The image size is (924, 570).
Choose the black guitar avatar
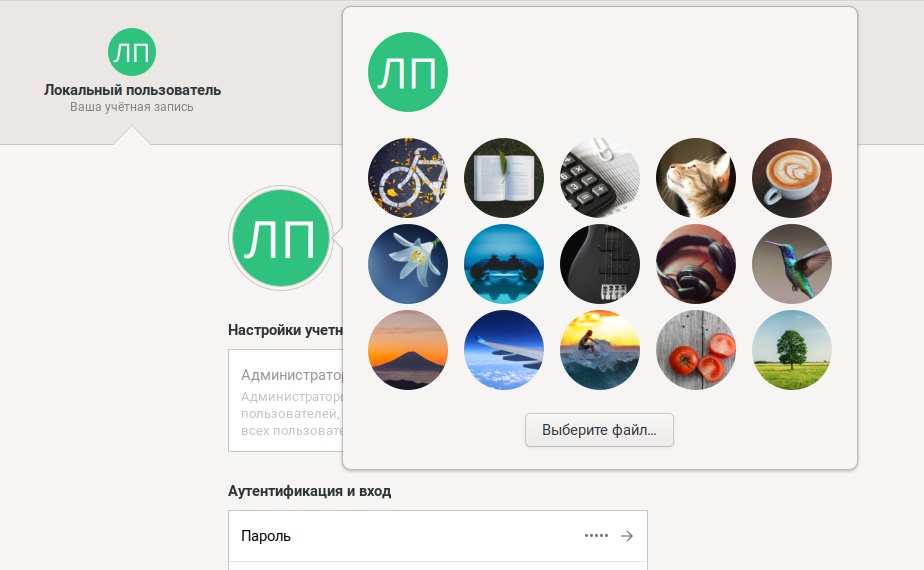pyautogui.click(x=600, y=264)
